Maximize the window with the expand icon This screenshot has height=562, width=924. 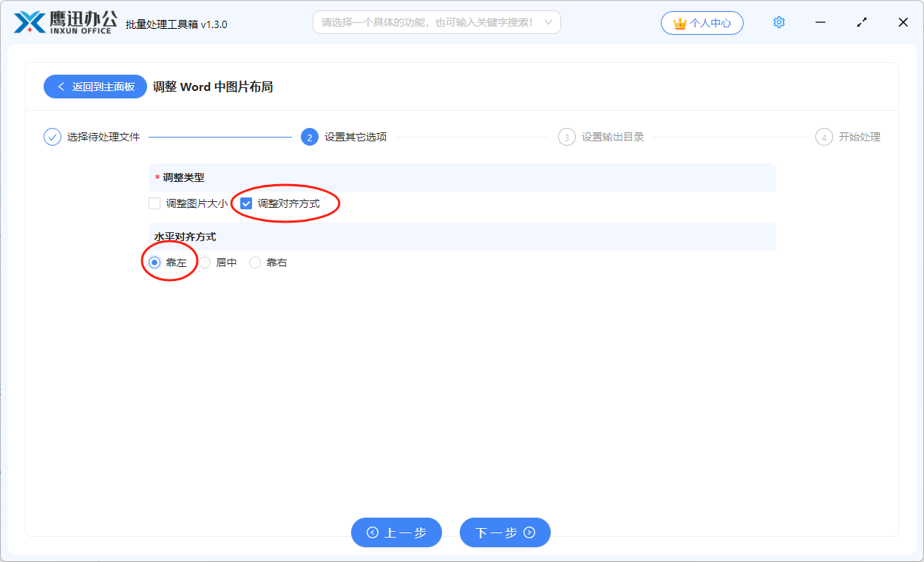[x=862, y=22]
